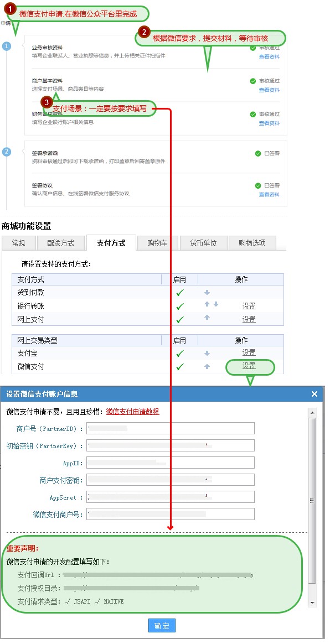Toggle the 货到付款 enabled checkmark
The image size is (330, 644).
(179, 293)
